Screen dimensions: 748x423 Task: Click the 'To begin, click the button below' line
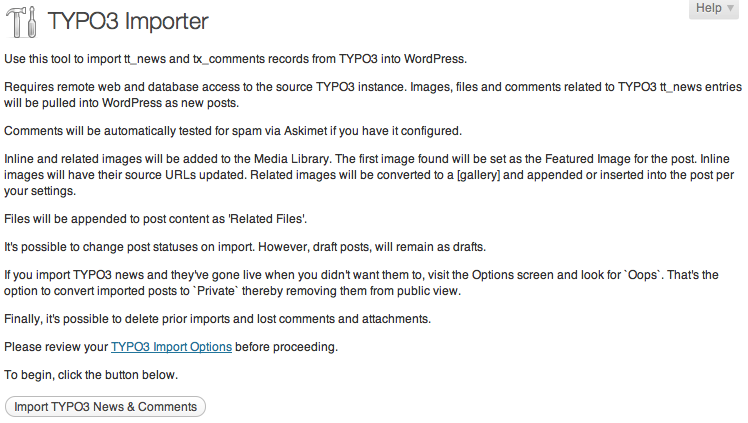pos(91,375)
